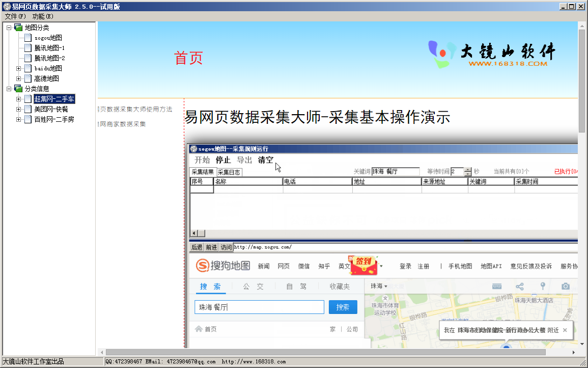The image size is (588, 368).
Task: Select 腾讯地图-2 in the tree
Action: (49, 58)
